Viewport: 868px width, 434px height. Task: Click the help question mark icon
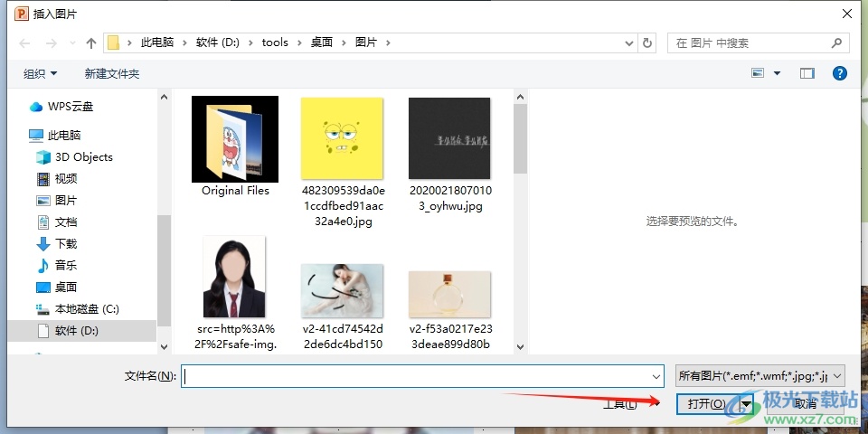[839, 73]
